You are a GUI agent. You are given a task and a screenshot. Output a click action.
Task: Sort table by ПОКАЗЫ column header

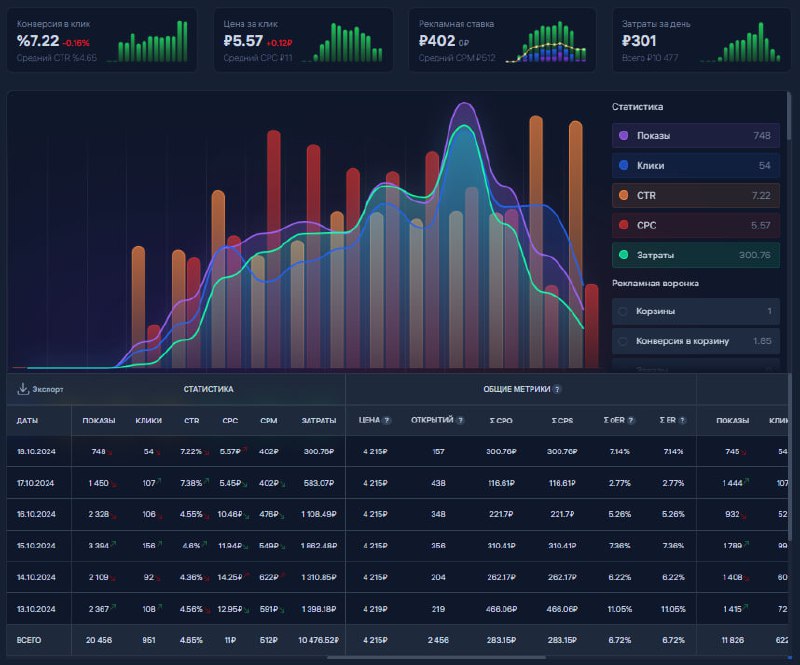tap(98, 421)
